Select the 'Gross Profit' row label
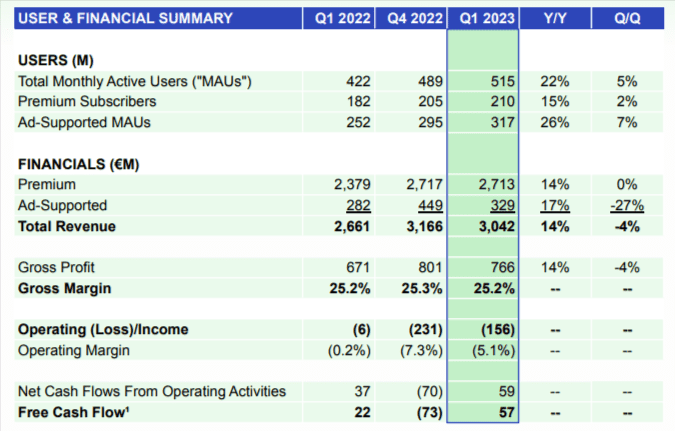675x431 pixels. pos(56,267)
